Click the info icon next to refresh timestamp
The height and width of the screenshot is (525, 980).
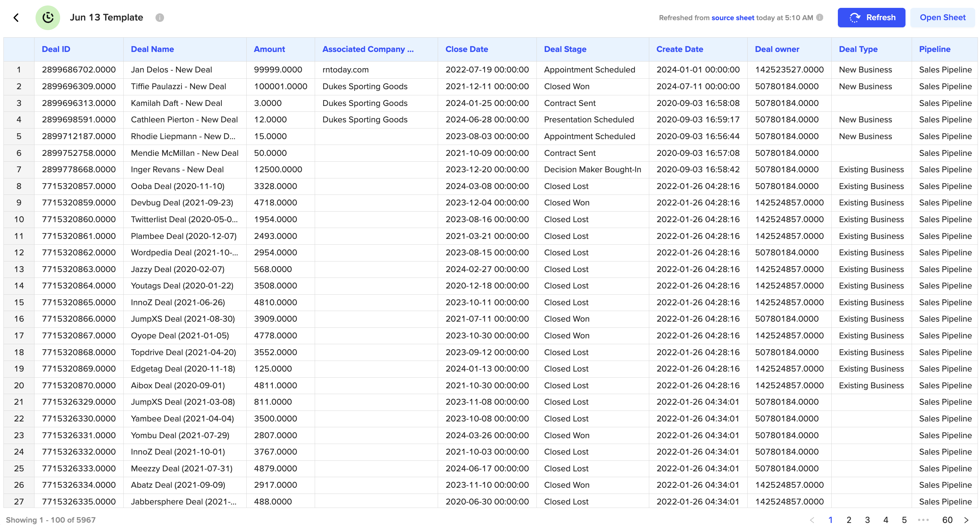(819, 17)
